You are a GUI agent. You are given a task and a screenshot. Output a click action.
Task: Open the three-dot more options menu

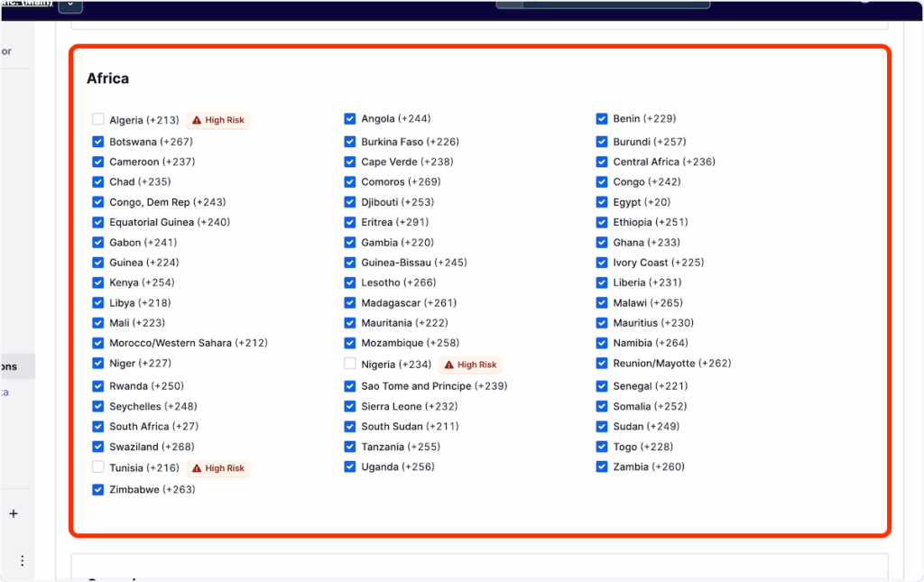click(23, 560)
